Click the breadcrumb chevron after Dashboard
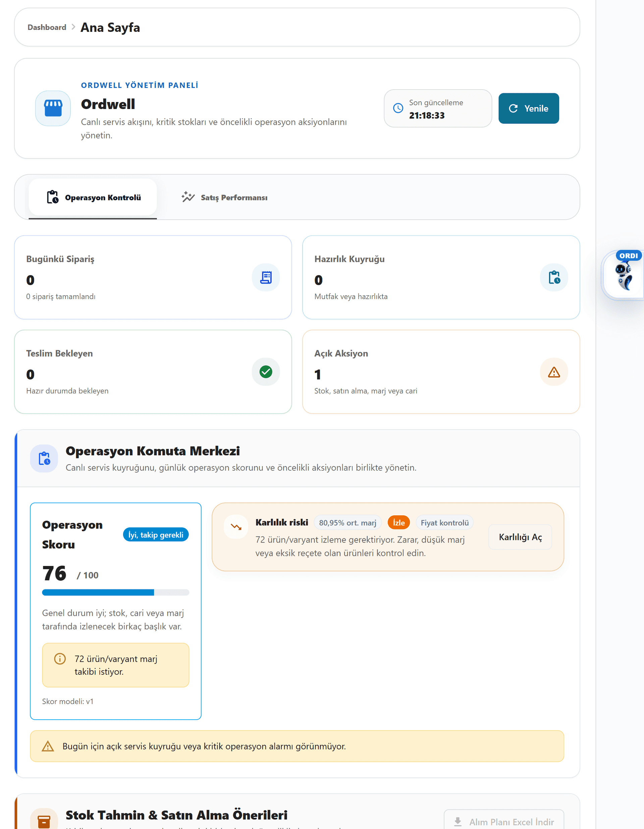644x829 pixels. [x=73, y=27]
